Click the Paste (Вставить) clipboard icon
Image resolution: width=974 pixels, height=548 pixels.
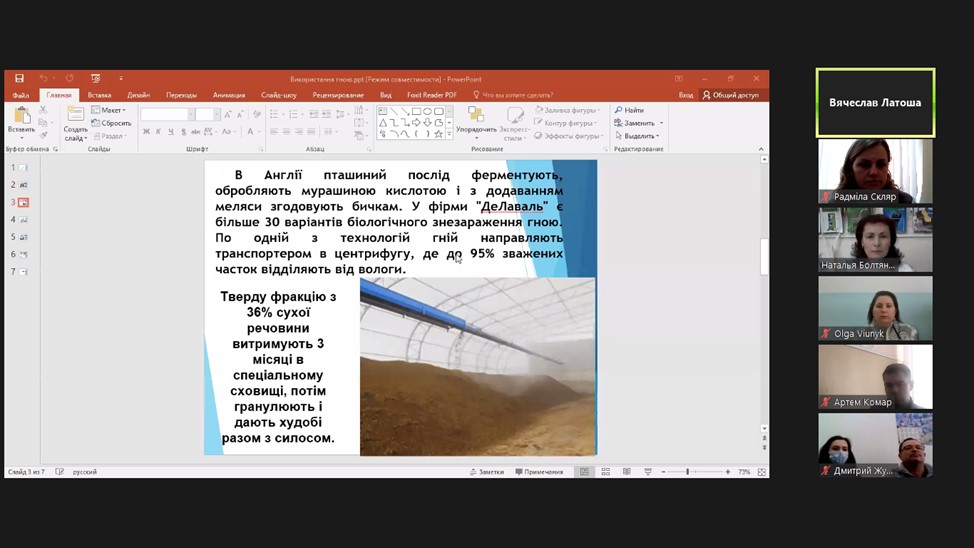(21, 116)
